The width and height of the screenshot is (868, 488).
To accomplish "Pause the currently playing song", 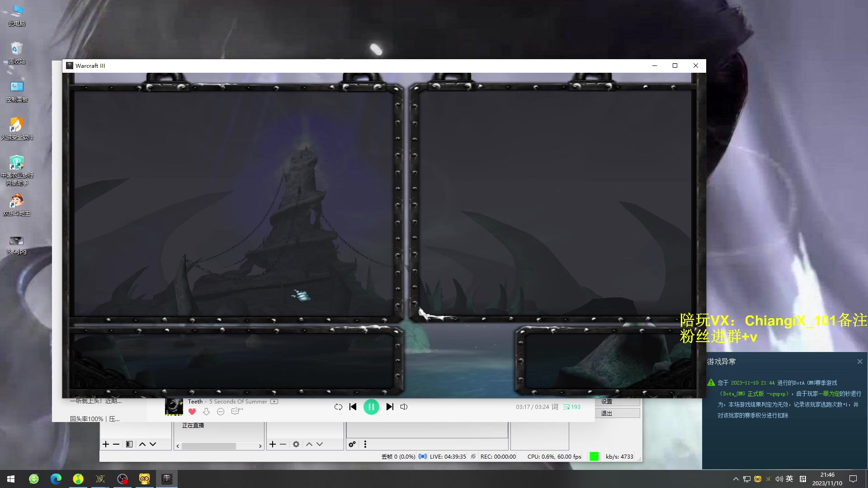I will pyautogui.click(x=371, y=407).
